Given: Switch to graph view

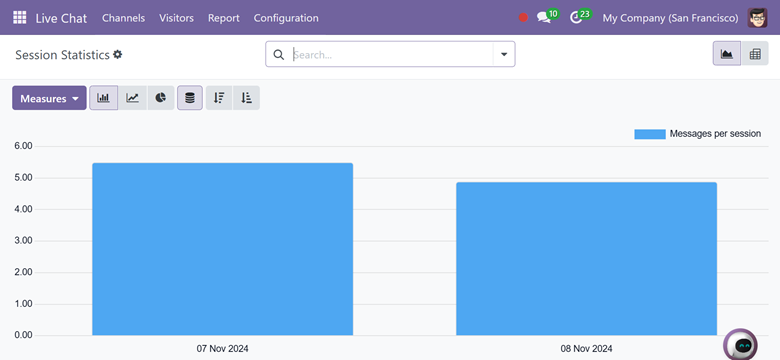Looking at the screenshot, I should pos(727,54).
